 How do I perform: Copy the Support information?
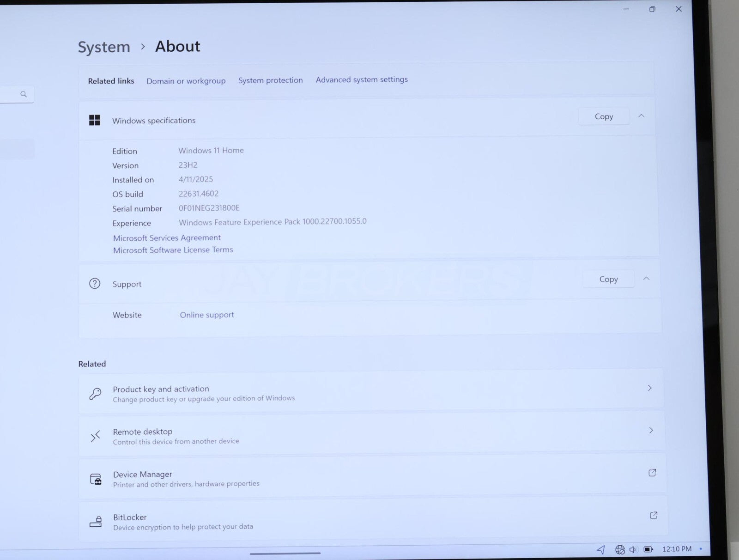(x=608, y=279)
